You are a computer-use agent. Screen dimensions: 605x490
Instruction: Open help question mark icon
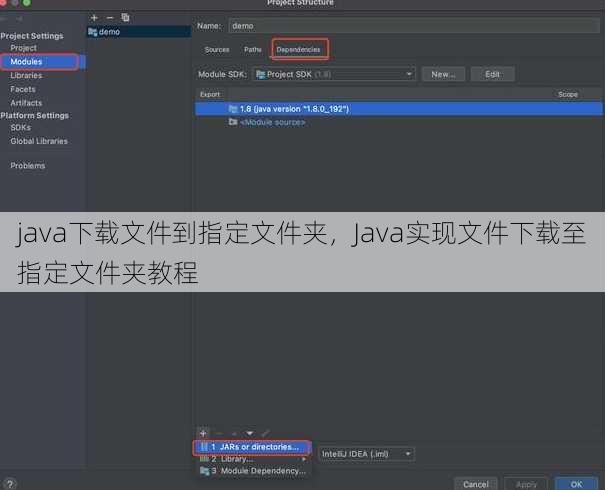tap(10, 484)
